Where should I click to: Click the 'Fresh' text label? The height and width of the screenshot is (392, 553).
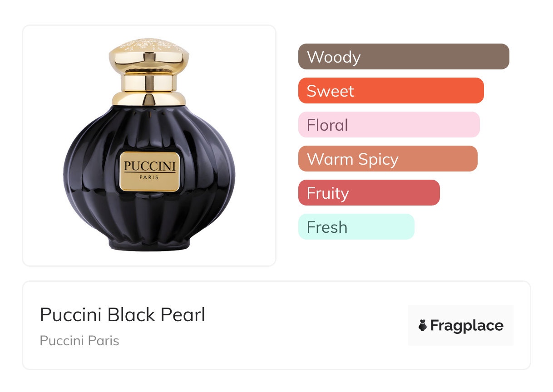pyautogui.click(x=327, y=227)
